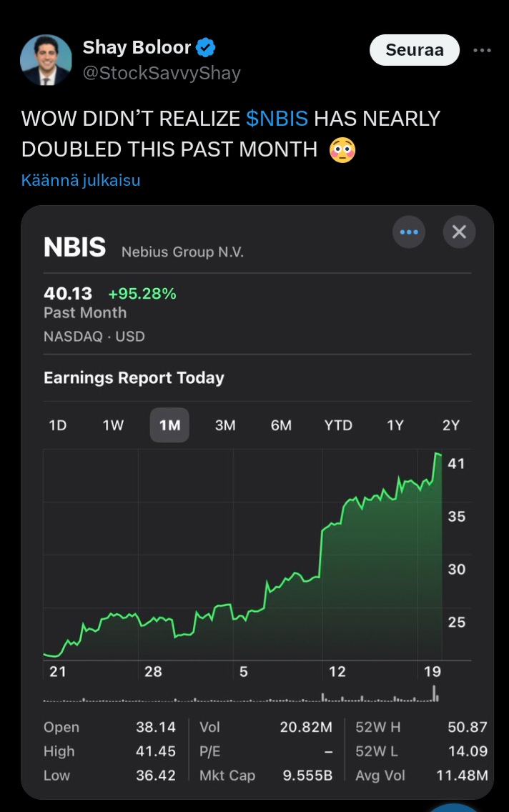
Task: Click the Earnings Report Today banner
Action: click(134, 377)
